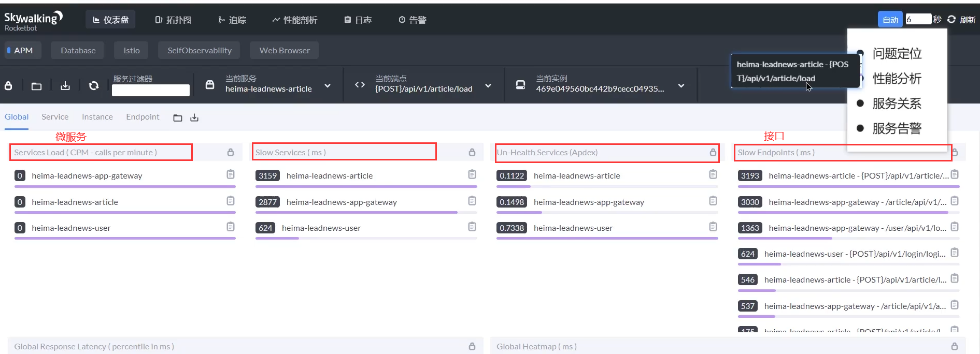The width and height of the screenshot is (980, 354).
Task: Click the folder icon beside Endpoint tab
Action: click(178, 118)
